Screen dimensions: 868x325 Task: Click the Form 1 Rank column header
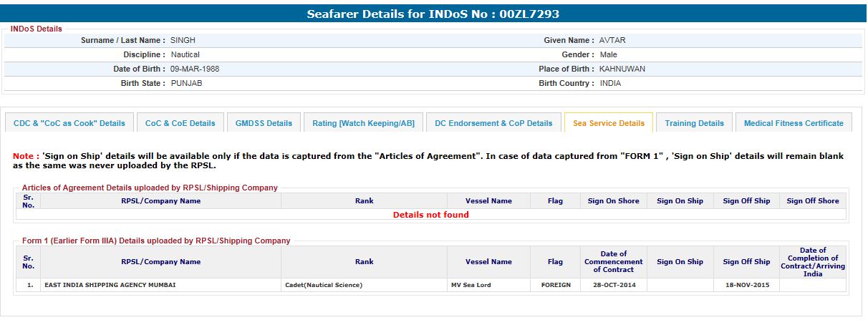pos(364,262)
